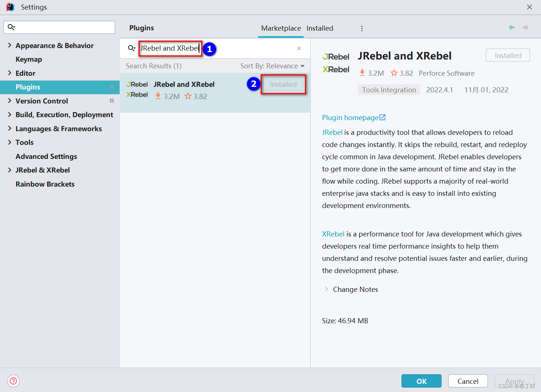Viewport: 541px width, 392px height.
Task: Click the Search Results (1) label
Action: [154, 66]
